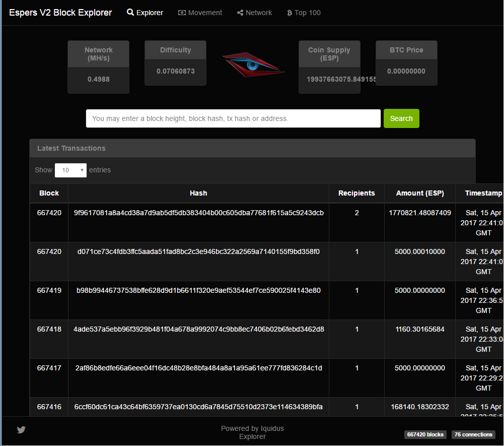Viewport: 504px width, 446px height.
Task: Click the green Search button
Action: pos(401,118)
